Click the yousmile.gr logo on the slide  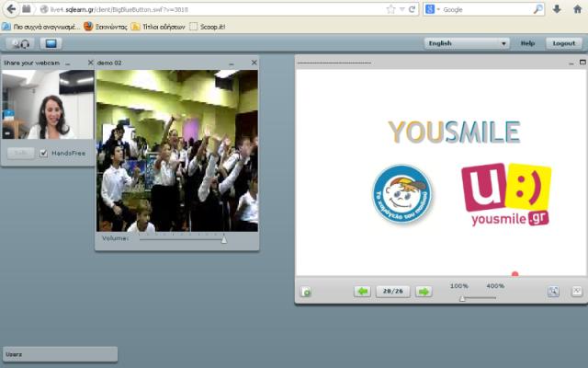pos(506,194)
